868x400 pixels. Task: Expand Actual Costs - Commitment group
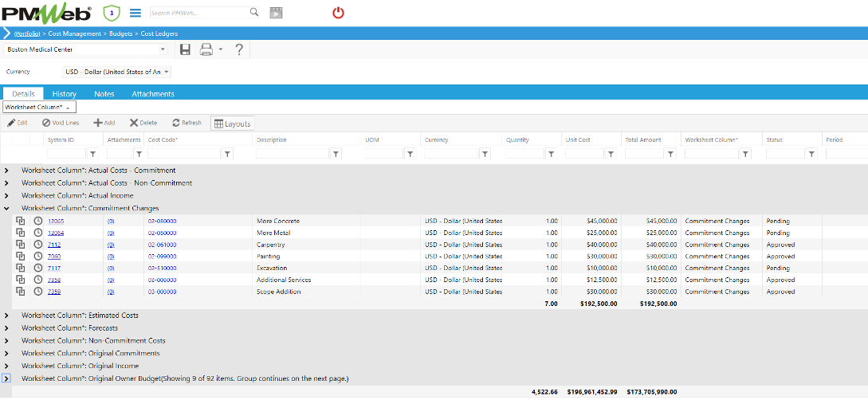[x=6, y=171]
